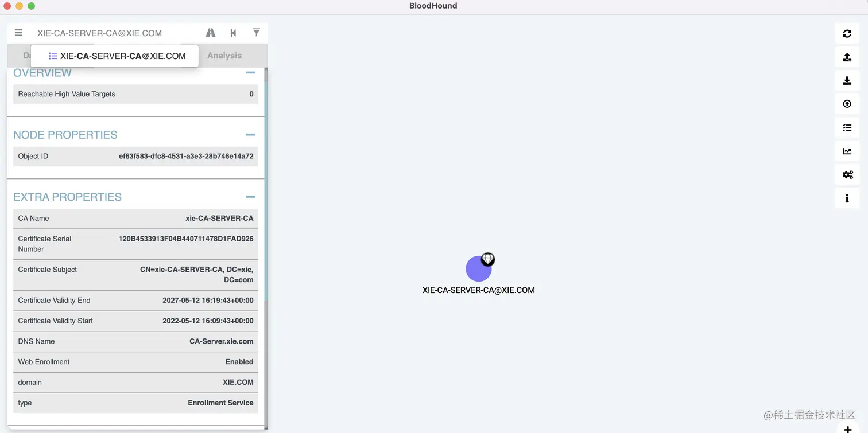
Task: Open the change layout list icon
Action: click(847, 127)
